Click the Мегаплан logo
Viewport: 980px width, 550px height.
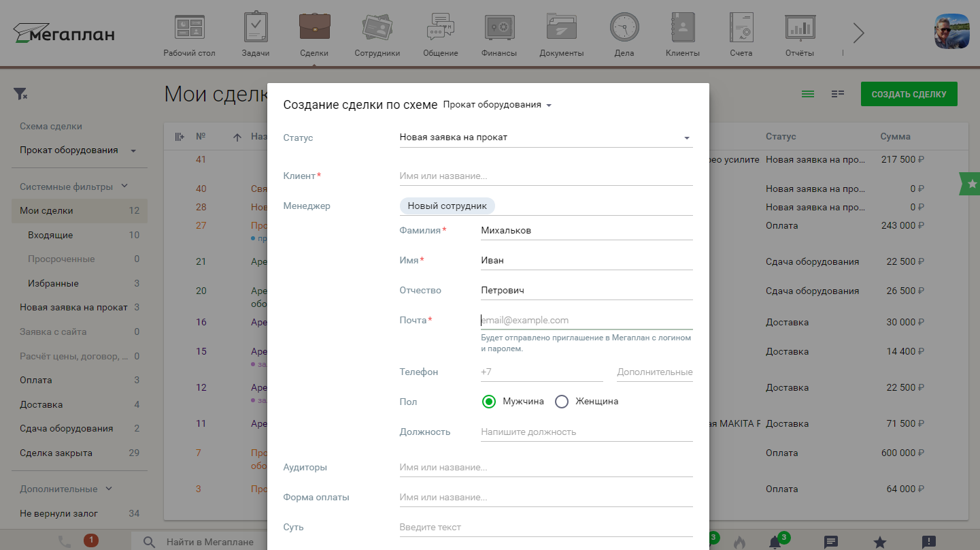click(x=64, y=33)
